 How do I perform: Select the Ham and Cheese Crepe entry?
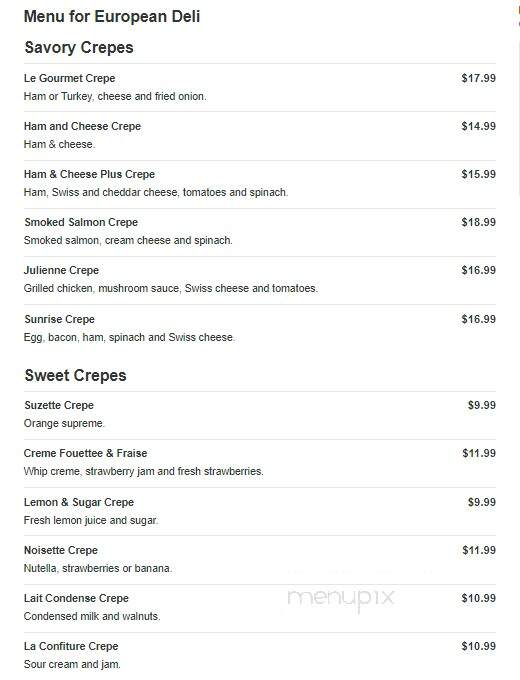point(82,126)
